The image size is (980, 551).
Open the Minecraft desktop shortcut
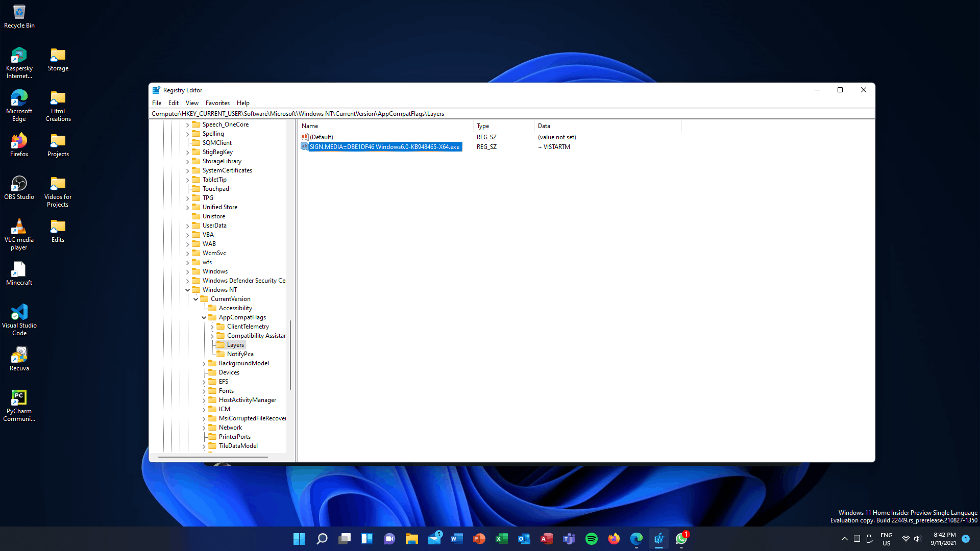19,273
